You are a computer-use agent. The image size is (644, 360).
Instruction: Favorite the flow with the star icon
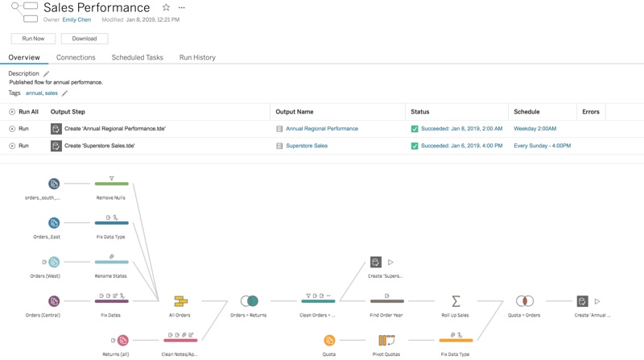pos(166,7)
